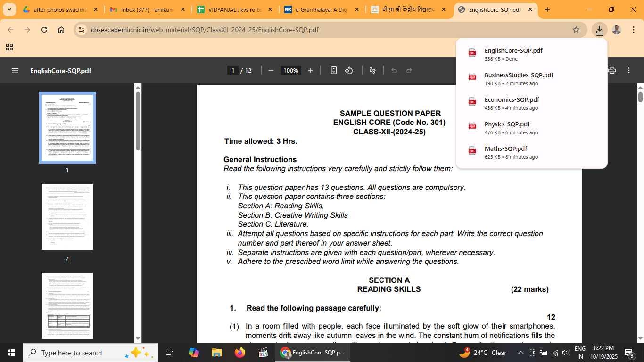The image size is (644, 362).
Task: Print the PDF document
Action: pyautogui.click(x=612, y=71)
